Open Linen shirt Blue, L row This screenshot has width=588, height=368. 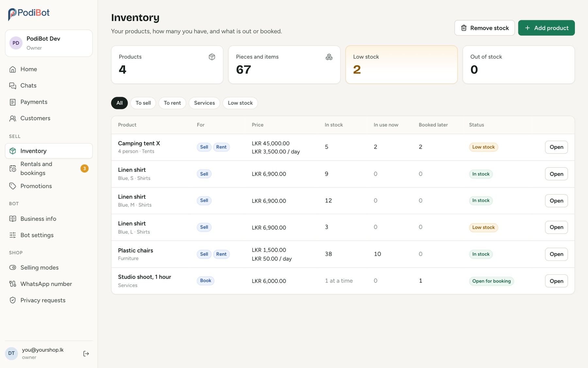(556, 227)
